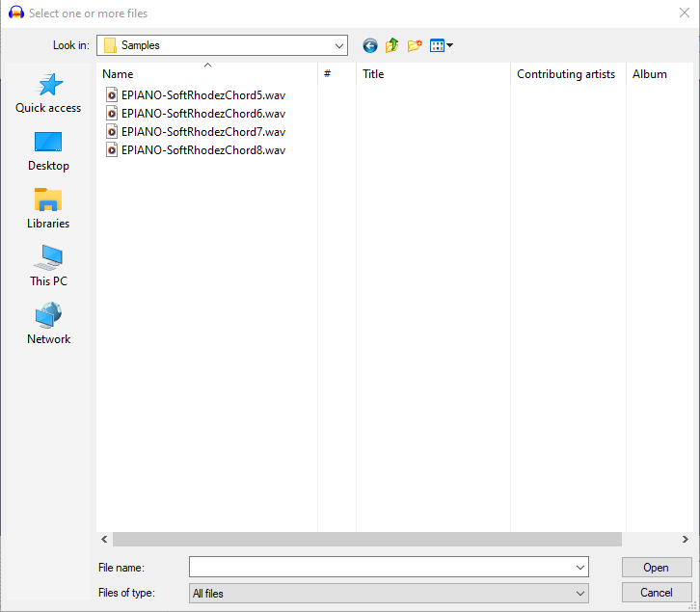Click the Audacity title bar icon

click(x=16, y=13)
